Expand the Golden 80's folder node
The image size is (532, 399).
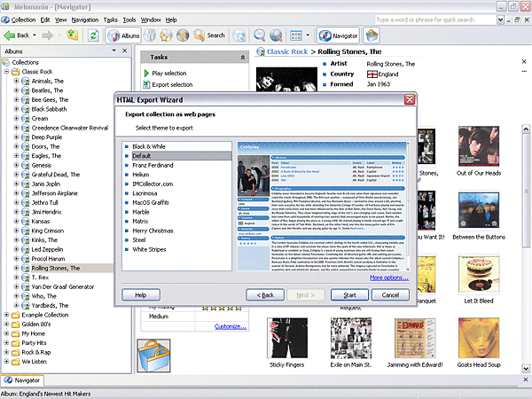tap(6, 324)
